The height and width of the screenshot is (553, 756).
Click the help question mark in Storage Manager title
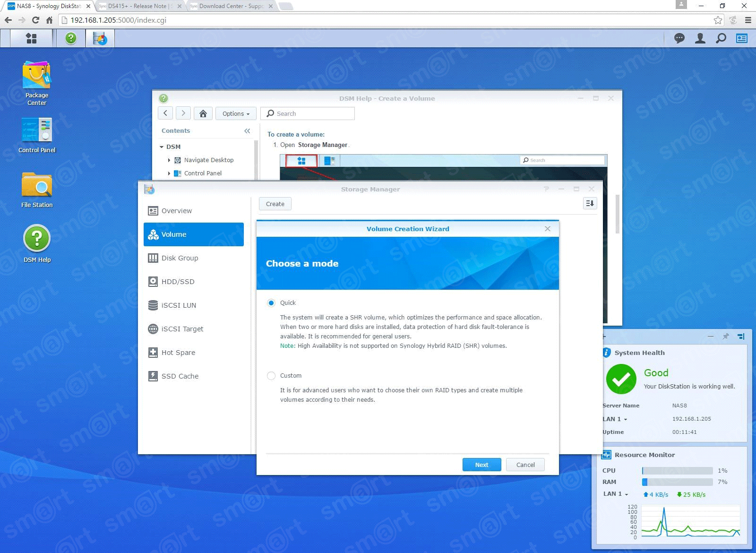pyautogui.click(x=546, y=189)
